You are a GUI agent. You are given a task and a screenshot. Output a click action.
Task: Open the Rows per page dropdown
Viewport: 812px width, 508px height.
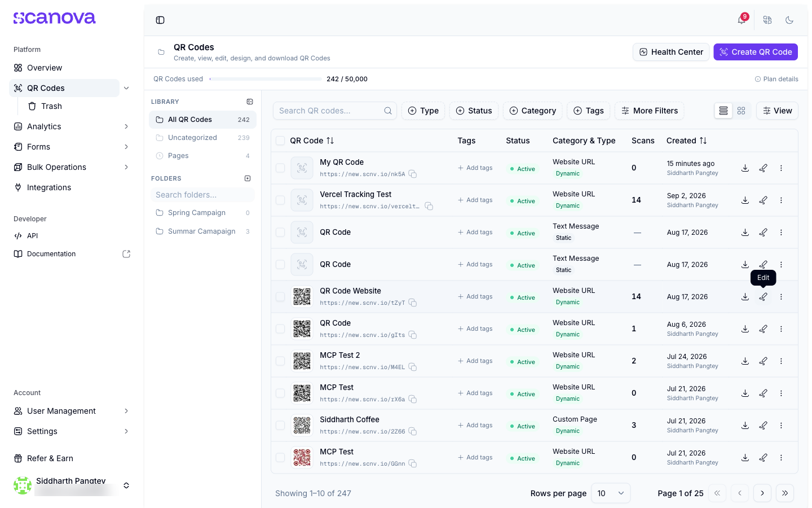611,493
